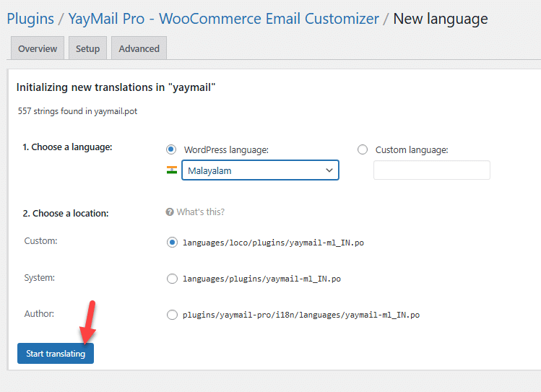Click the question mark help icon
Image resolution: width=541 pixels, height=392 pixels.
point(170,212)
